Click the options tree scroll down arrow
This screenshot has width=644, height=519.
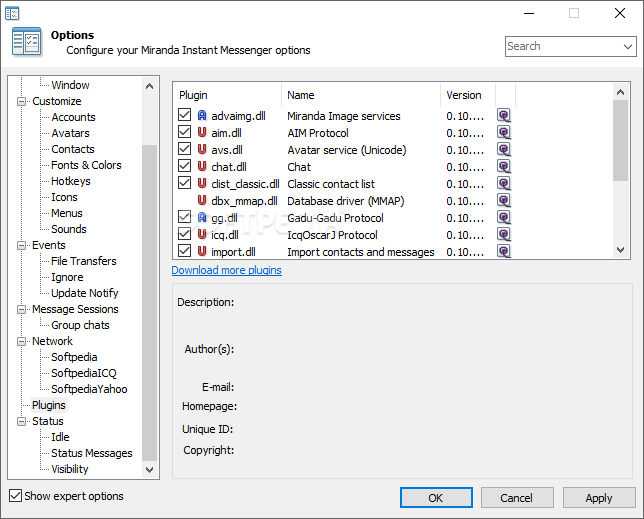[x=150, y=469]
